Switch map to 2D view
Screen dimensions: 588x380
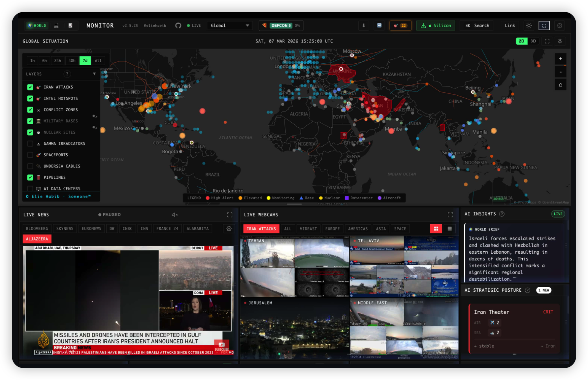[x=521, y=41]
